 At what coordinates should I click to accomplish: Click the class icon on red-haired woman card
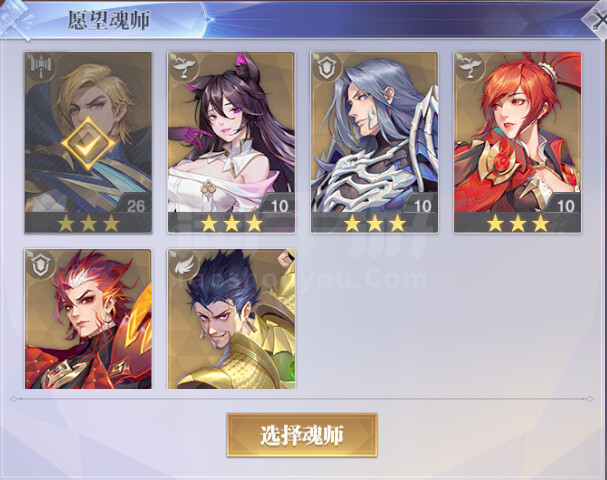click(x=470, y=67)
